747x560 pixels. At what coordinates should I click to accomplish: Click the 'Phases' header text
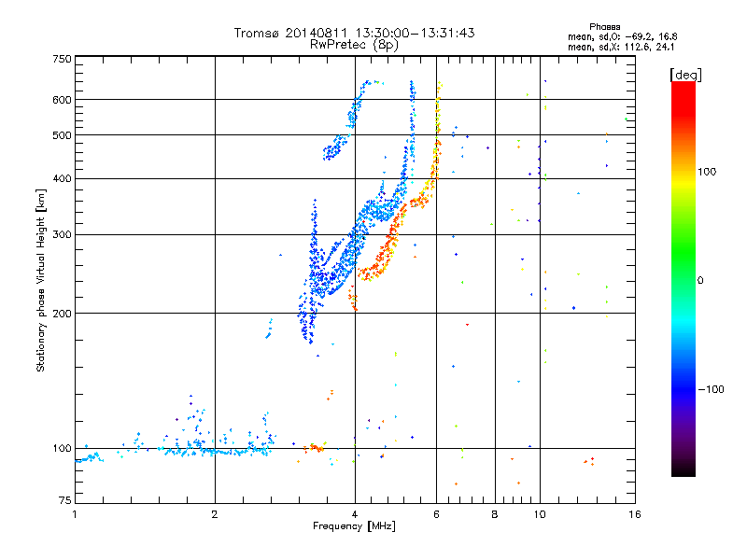coord(604,27)
